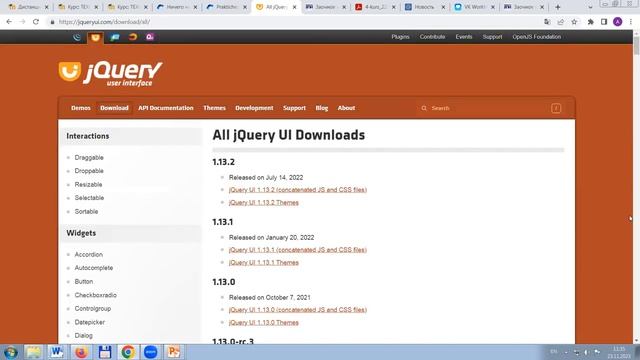Download jQuery UI 1.13.1 concatenated files
The image size is (640, 360).
point(298,250)
